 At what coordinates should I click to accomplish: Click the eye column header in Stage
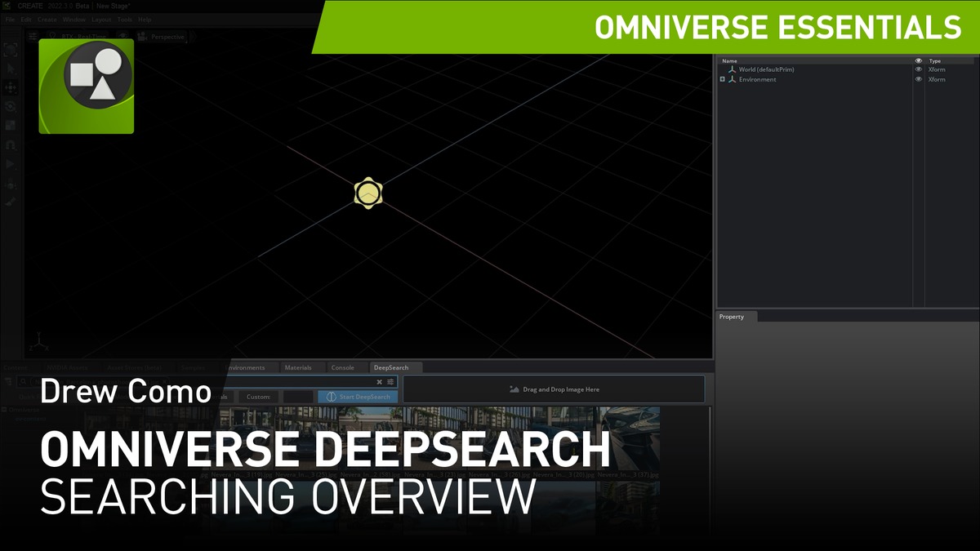pos(918,60)
